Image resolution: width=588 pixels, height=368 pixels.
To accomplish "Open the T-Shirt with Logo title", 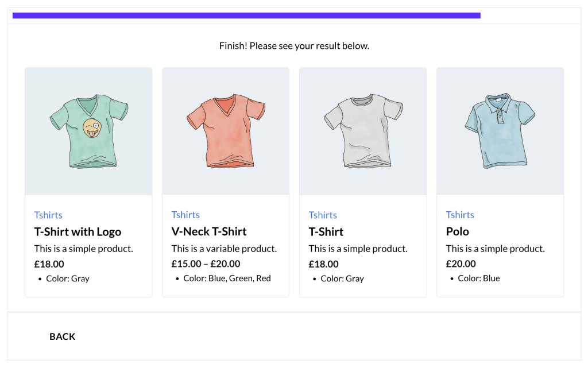I will coord(78,232).
